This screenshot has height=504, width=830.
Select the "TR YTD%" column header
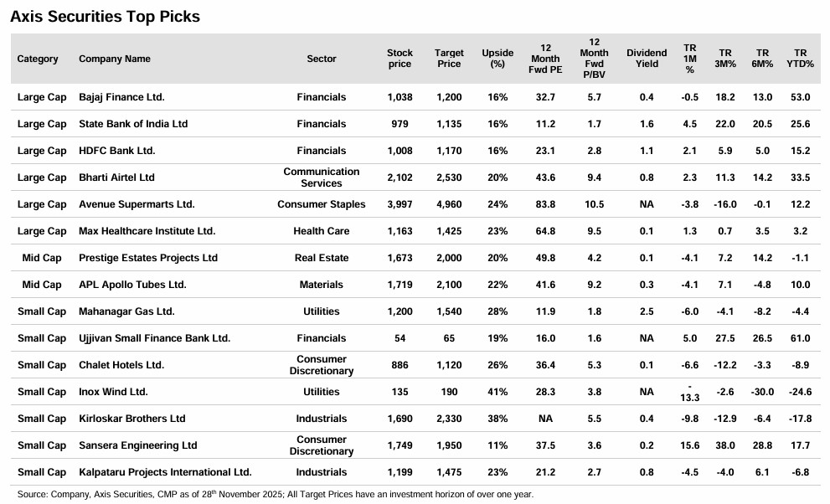point(800,59)
